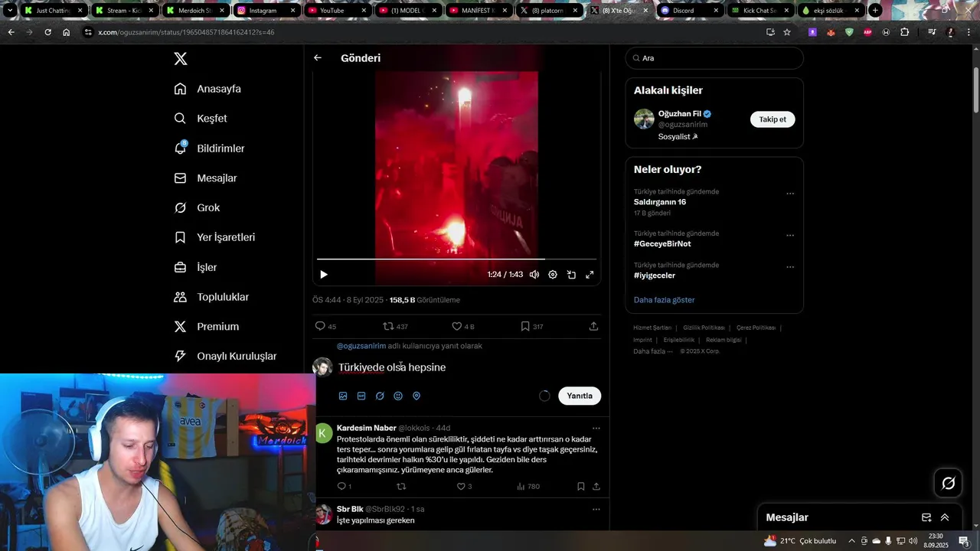This screenshot has width=980, height=551.
Task: Play the video
Action: coord(324,275)
